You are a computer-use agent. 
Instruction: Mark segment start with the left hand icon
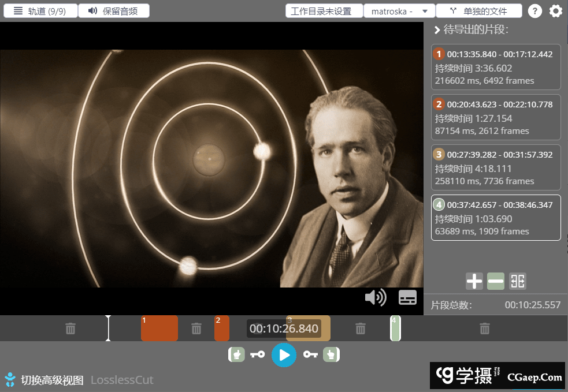[x=236, y=354]
